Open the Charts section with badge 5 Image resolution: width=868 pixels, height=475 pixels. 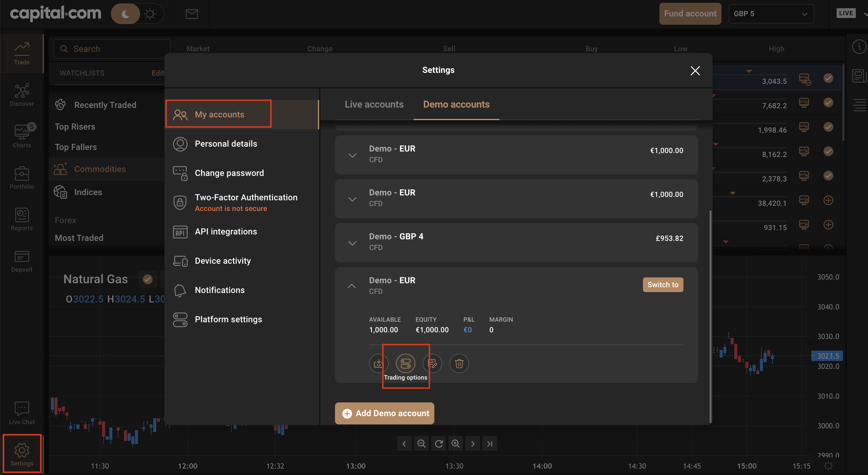(x=22, y=136)
